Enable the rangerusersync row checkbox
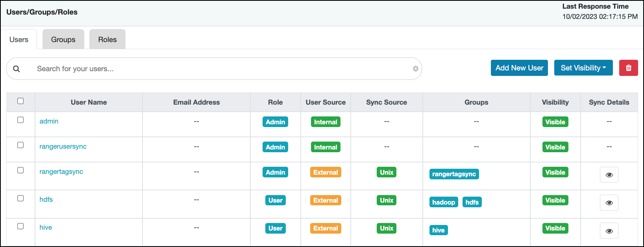Image resolution: width=644 pixels, height=247 pixels. (20, 145)
